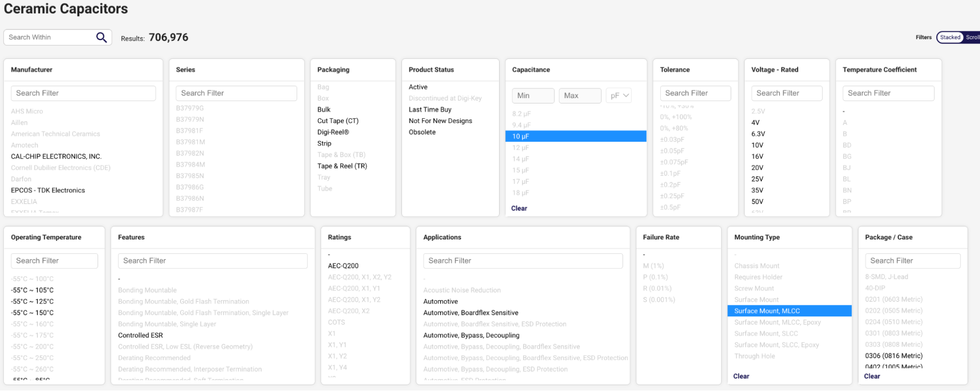Select 25V rated voltage

click(757, 179)
